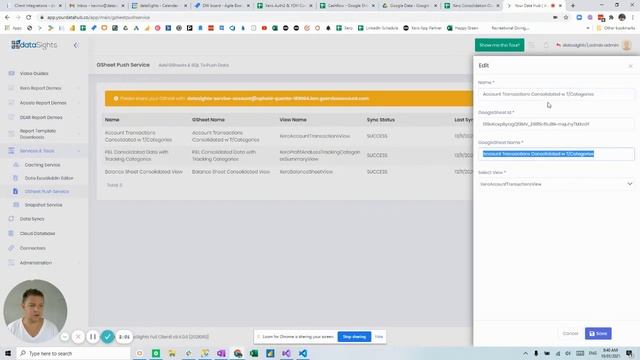
Task: Open Data ExcelAddin Editor page
Action: click(49, 178)
